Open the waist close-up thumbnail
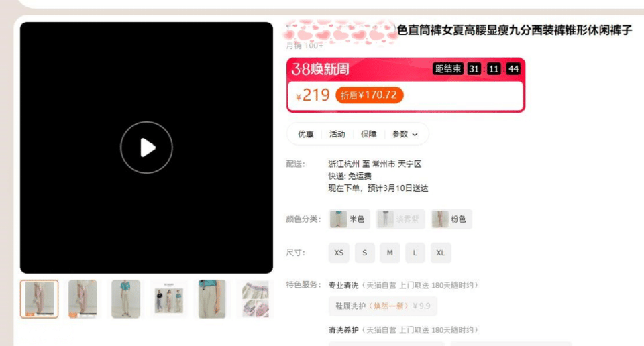The image size is (644, 346). pyautogui.click(x=212, y=299)
